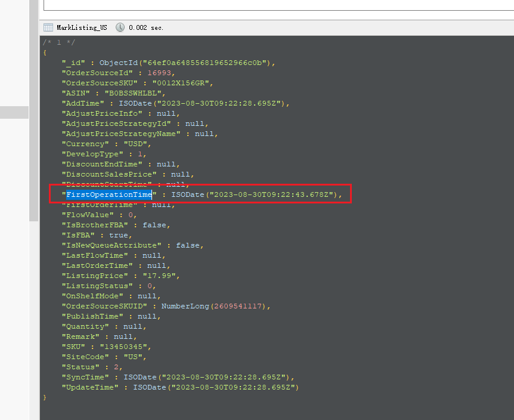Screen dimensions: 514x420
Task: Select the "AdjustPriceStrategyName" field name
Action: coord(121,134)
